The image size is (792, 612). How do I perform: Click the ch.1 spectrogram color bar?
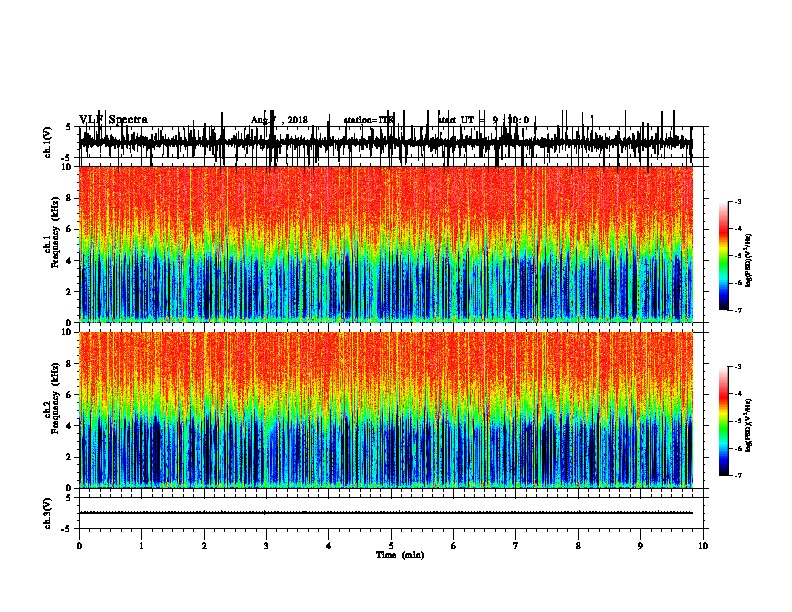click(x=724, y=256)
